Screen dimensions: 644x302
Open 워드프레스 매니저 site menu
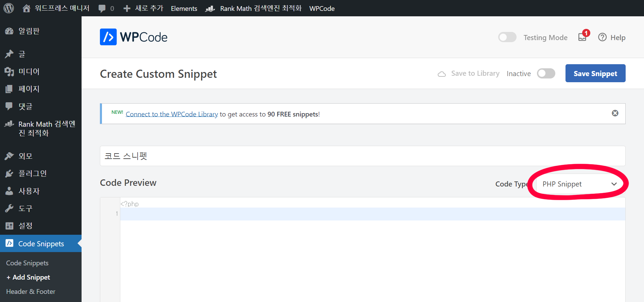(x=62, y=8)
